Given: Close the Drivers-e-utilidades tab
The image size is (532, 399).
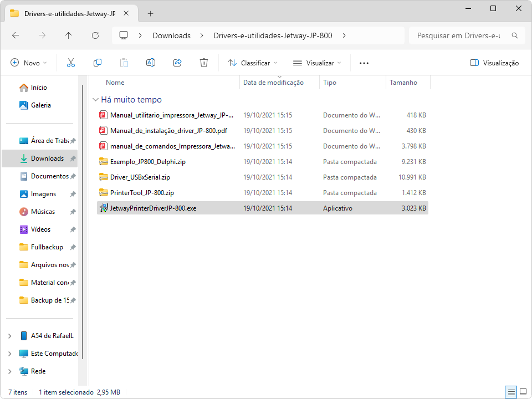Looking at the screenshot, I should coord(126,13).
